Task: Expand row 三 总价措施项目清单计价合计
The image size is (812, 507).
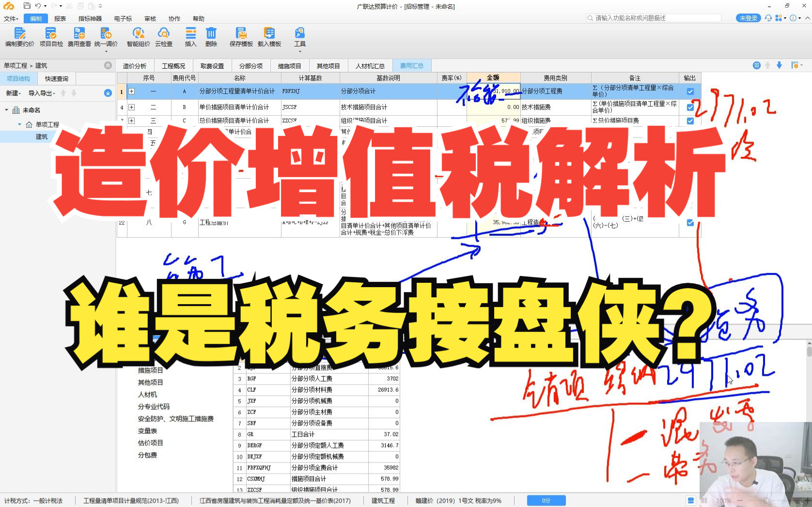Action: point(131,121)
